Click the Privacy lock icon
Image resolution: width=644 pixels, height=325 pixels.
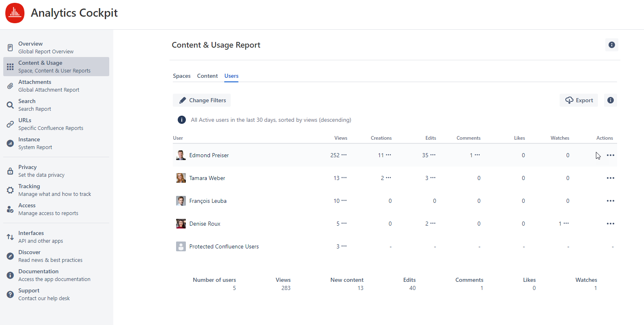[10, 171]
